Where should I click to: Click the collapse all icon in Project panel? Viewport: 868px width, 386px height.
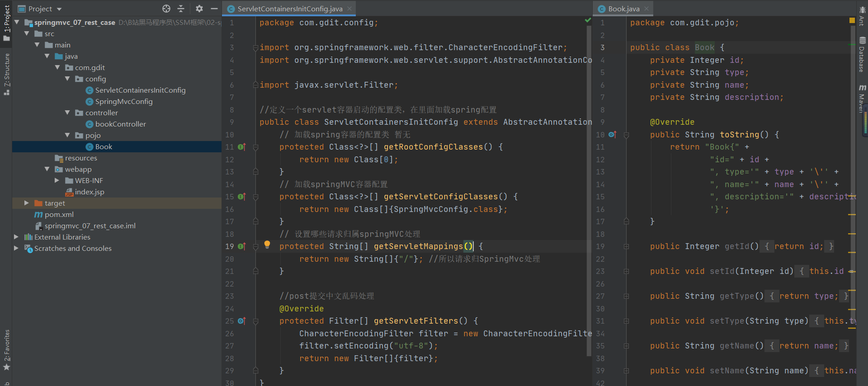(x=181, y=9)
